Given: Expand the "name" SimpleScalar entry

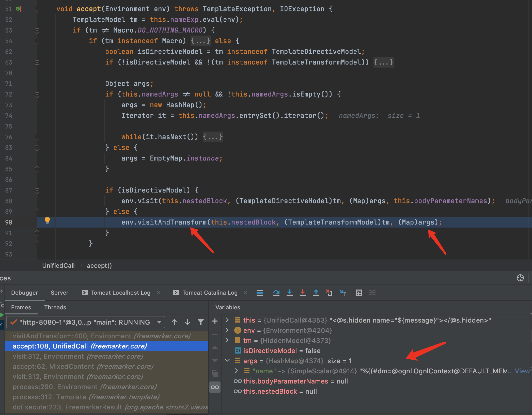Looking at the screenshot, I should (x=237, y=371).
